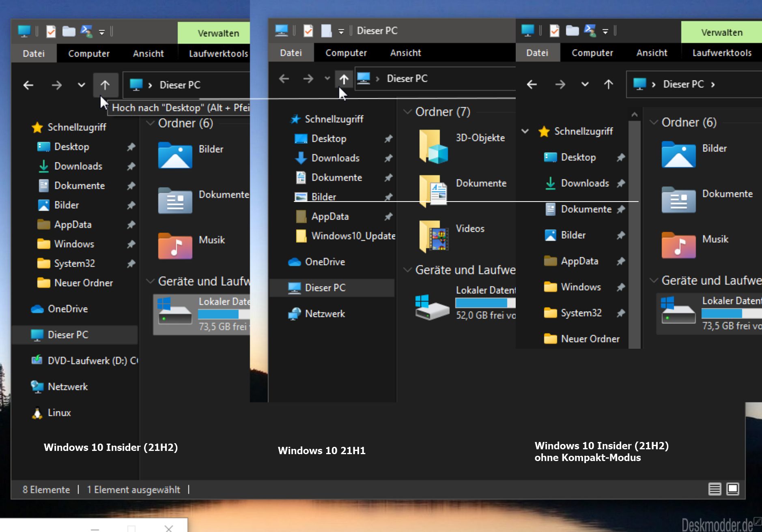The height and width of the screenshot is (532, 762).
Task: Select local disk drive in left window
Action: coord(202,314)
